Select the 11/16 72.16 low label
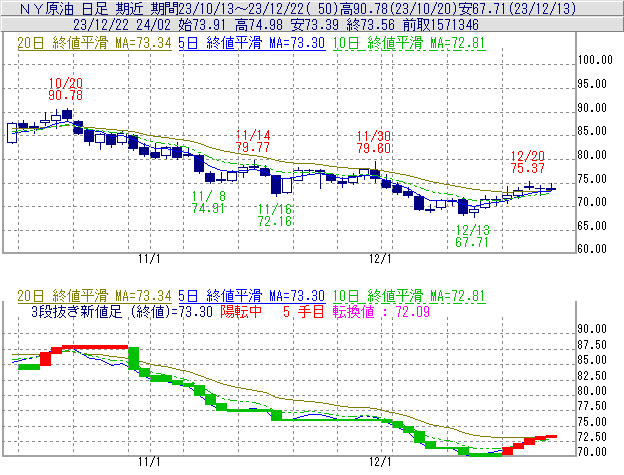 click(x=275, y=215)
